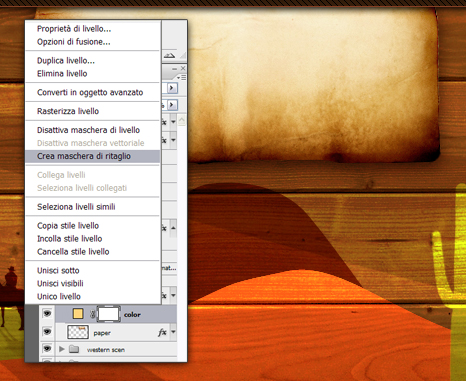Click the layers list scroll up arrow
466x381 pixels.
click(182, 120)
